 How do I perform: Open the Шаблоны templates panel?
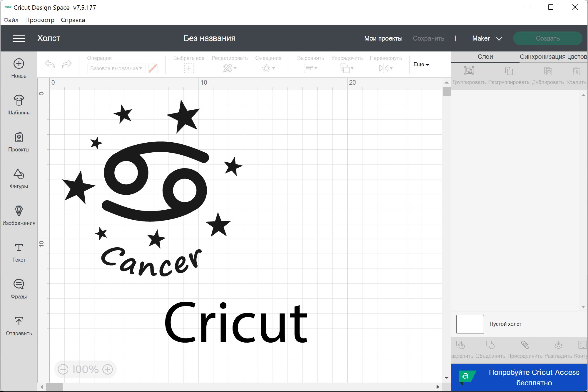pyautogui.click(x=19, y=105)
